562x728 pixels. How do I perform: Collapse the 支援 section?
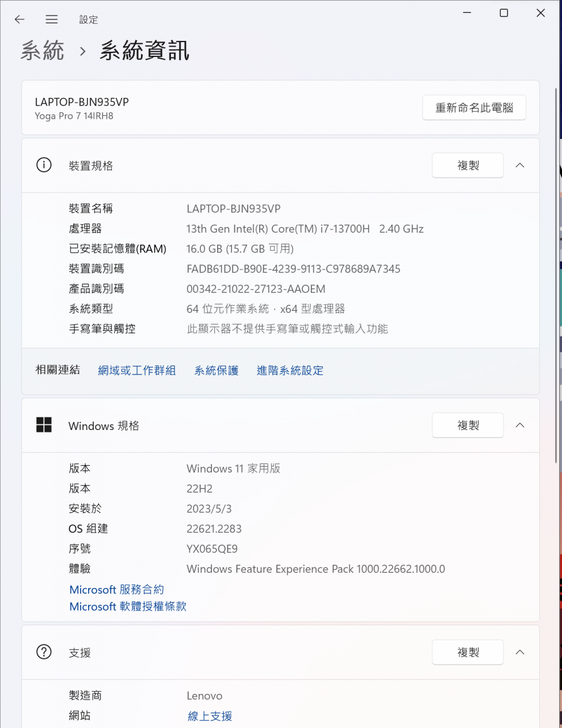click(519, 652)
